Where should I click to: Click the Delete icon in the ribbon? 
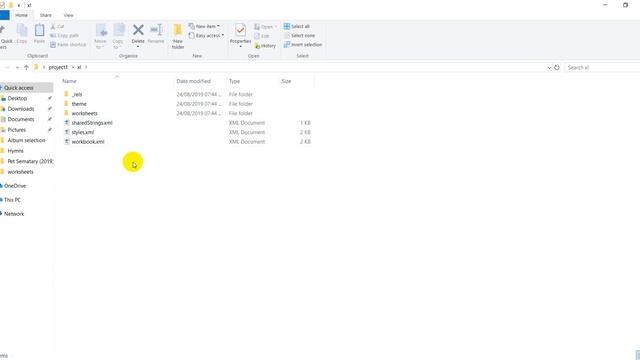(138, 30)
